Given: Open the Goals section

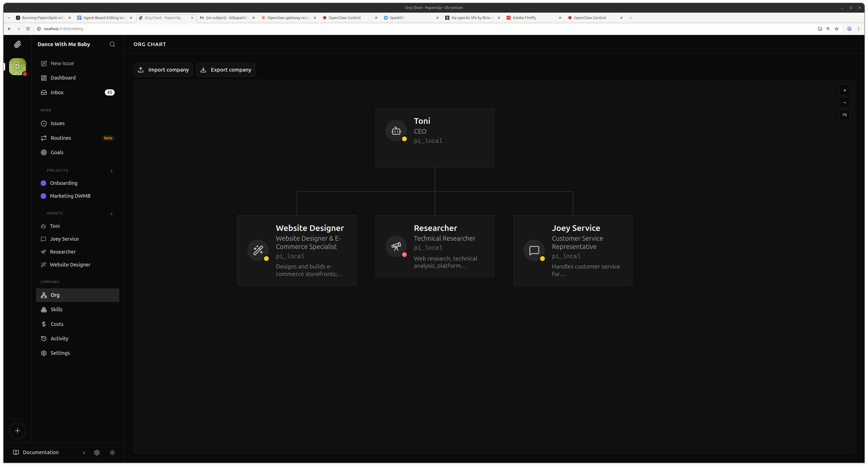Looking at the screenshot, I should 57,152.
